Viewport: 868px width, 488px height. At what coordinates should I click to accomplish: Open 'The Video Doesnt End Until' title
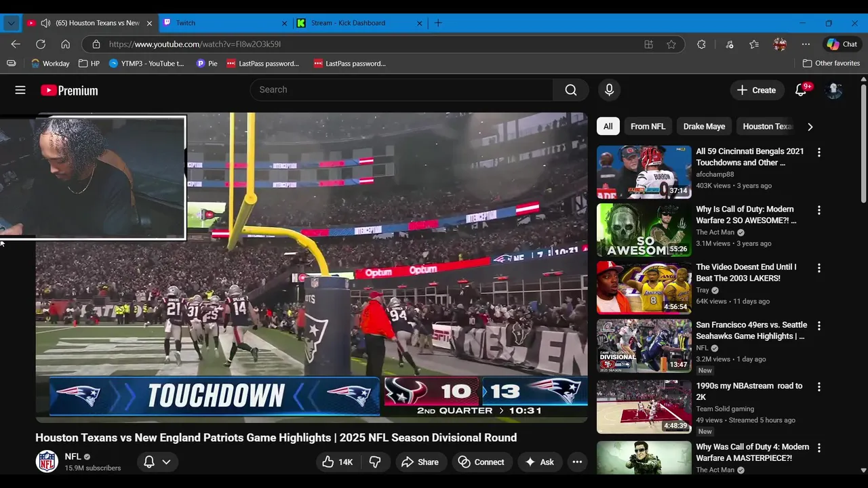click(x=746, y=272)
